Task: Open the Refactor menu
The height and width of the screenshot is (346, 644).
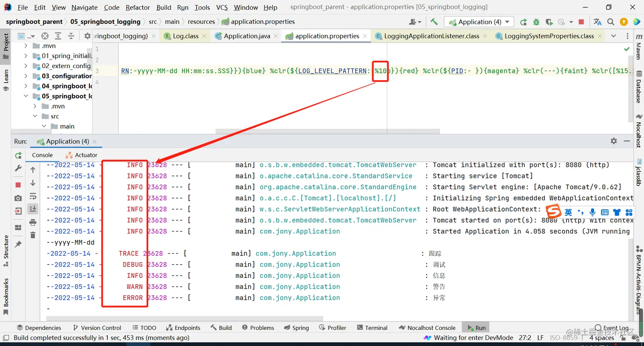Action: (x=138, y=7)
